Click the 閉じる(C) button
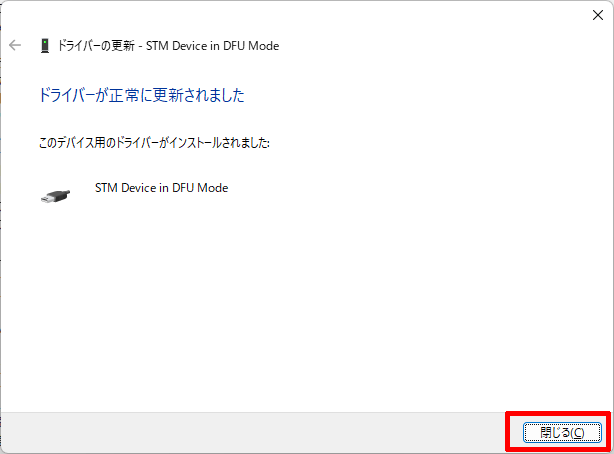 562,432
